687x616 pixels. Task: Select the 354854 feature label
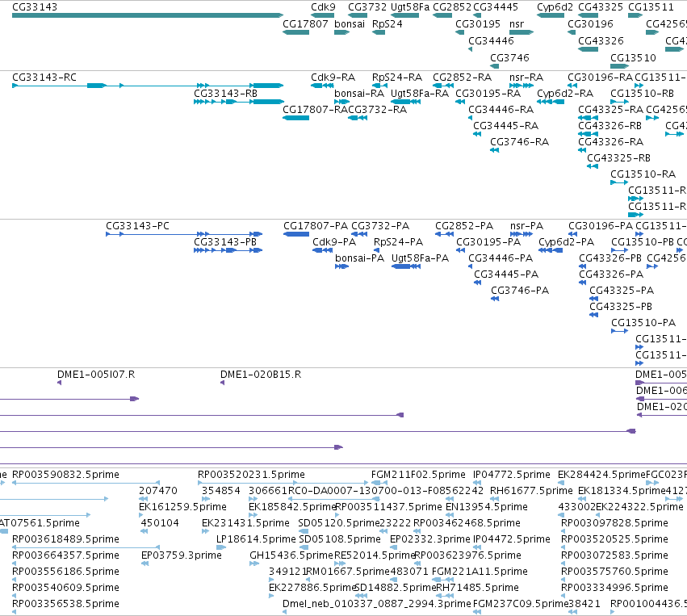221,491
